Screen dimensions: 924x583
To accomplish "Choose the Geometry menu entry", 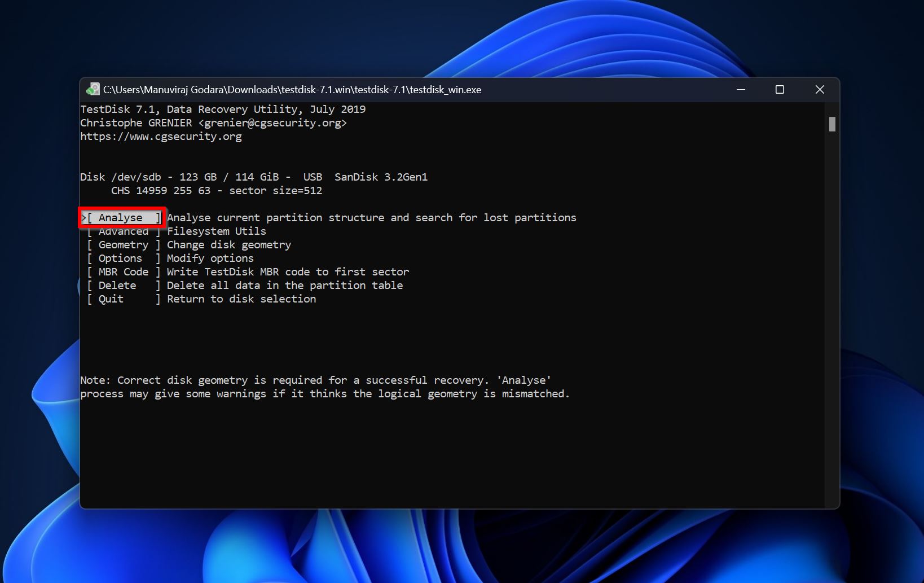I will 124,245.
